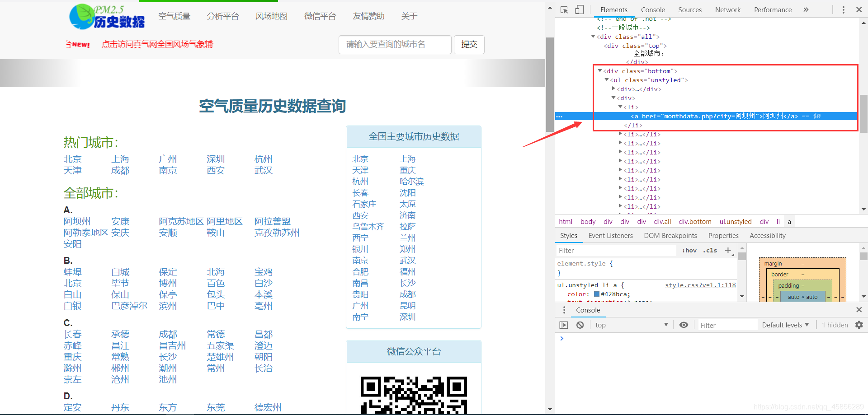This screenshot has height=415, width=868.
Task: Click the Console Filter input
Action: pyautogui.click(x=727, y=325)
